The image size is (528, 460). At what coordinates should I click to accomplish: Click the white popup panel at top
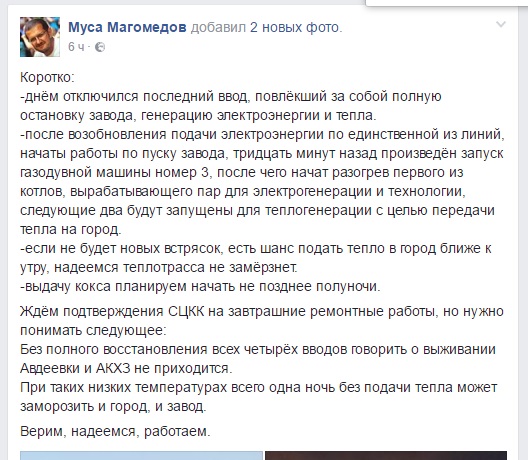pyautogui.click(x=441, y=3)
